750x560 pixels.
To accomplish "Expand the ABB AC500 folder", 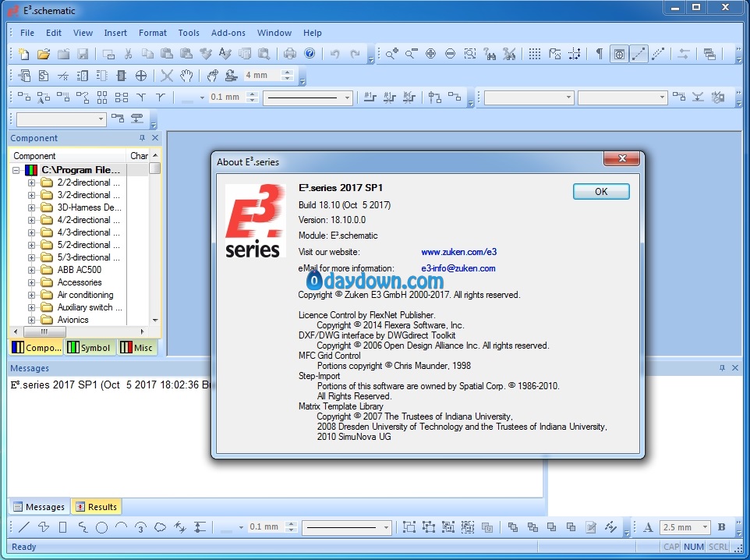I will point(31,270).
